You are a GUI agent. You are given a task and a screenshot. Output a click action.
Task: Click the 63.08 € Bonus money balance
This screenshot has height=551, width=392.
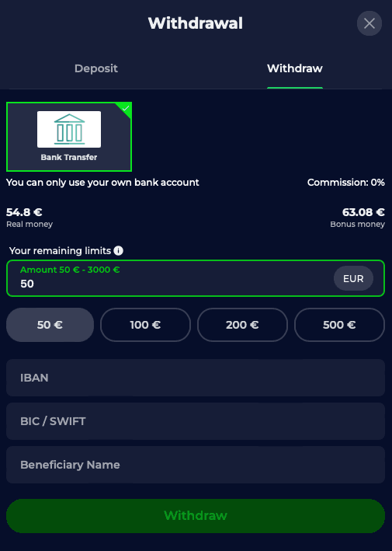click(x=357, y=218)
